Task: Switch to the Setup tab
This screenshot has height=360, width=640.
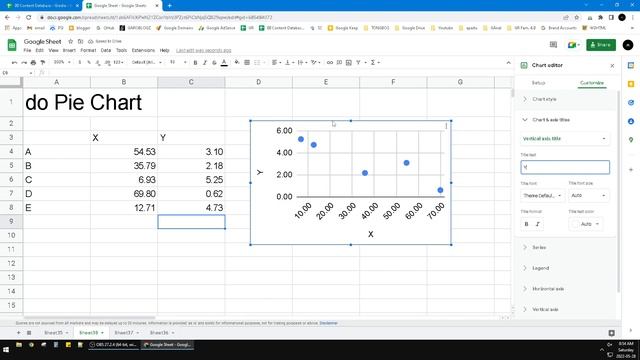Action: 538,83
